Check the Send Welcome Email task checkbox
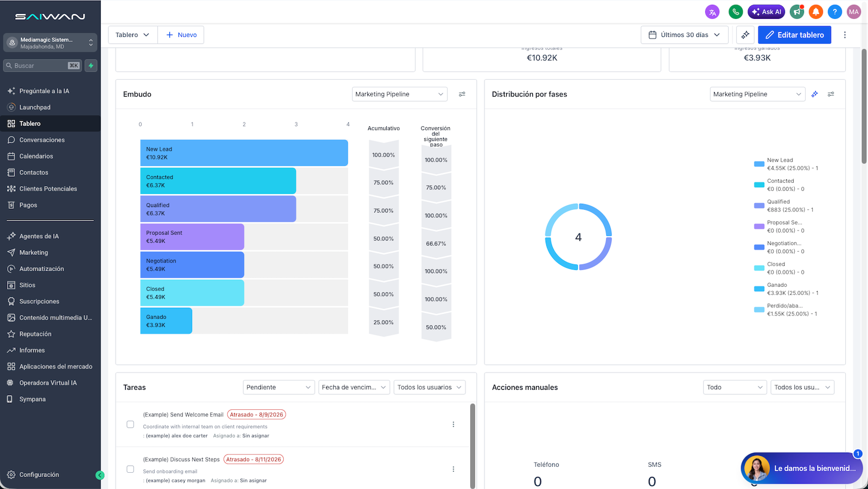Image resolution: width=868 pixels, height=489 pixels. pyautogui.click(x=130, y=424)
